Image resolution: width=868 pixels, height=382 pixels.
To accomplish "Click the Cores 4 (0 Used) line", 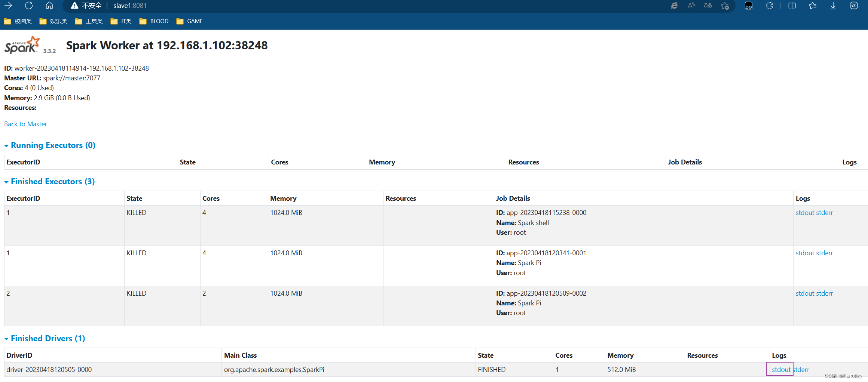I will tap(29, 88).
